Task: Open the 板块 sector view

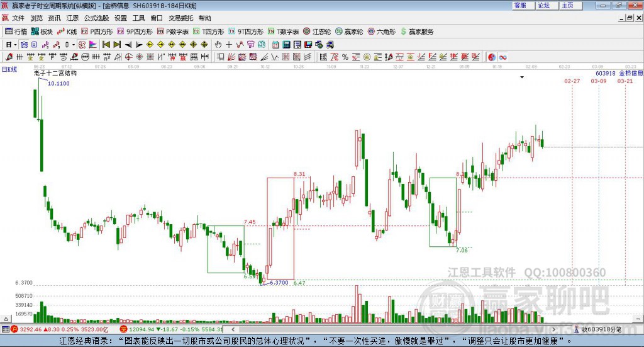Action: (42, 31)
